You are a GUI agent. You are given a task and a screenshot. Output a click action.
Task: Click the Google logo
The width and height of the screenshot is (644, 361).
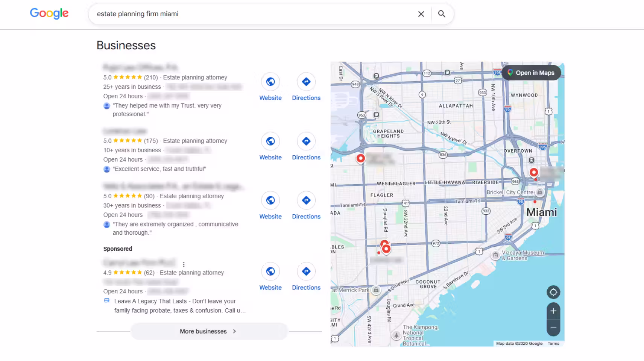point(49,14)
